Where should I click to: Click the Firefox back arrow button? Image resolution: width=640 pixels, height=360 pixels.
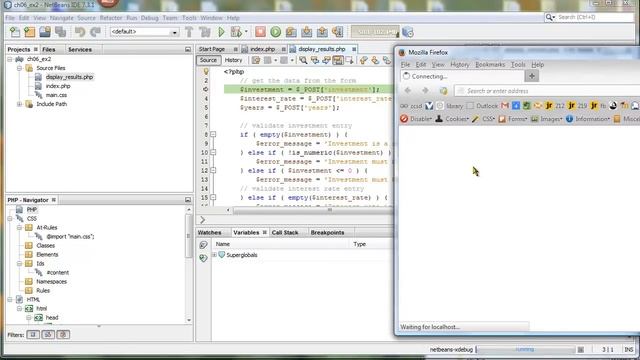[408, 91]
